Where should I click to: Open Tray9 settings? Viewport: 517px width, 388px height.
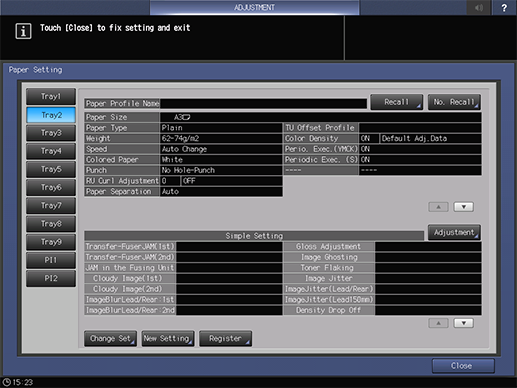(51, 242)
